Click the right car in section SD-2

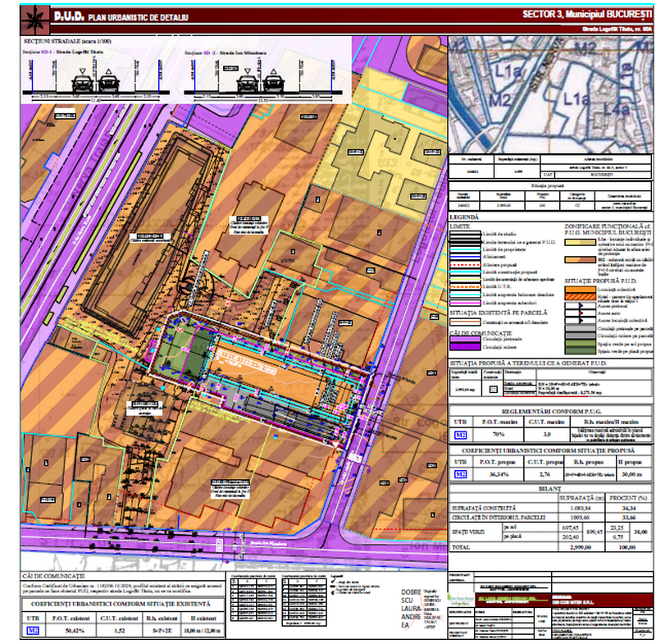click(273, 84)
